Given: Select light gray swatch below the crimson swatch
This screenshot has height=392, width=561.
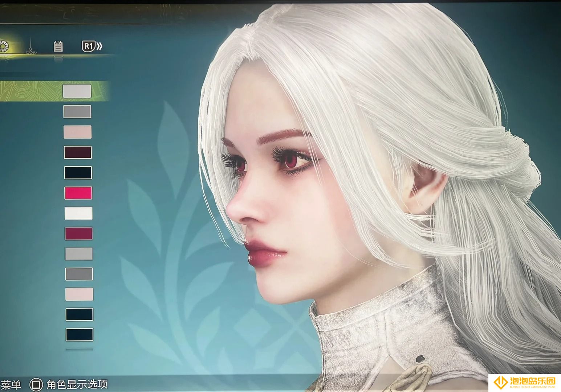Looking at the screenshot, I should pyautogui.click(x=79, y=254).
